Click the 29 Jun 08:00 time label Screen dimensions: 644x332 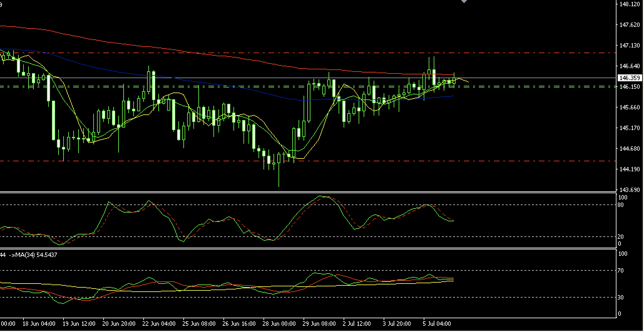coord(319,324)
